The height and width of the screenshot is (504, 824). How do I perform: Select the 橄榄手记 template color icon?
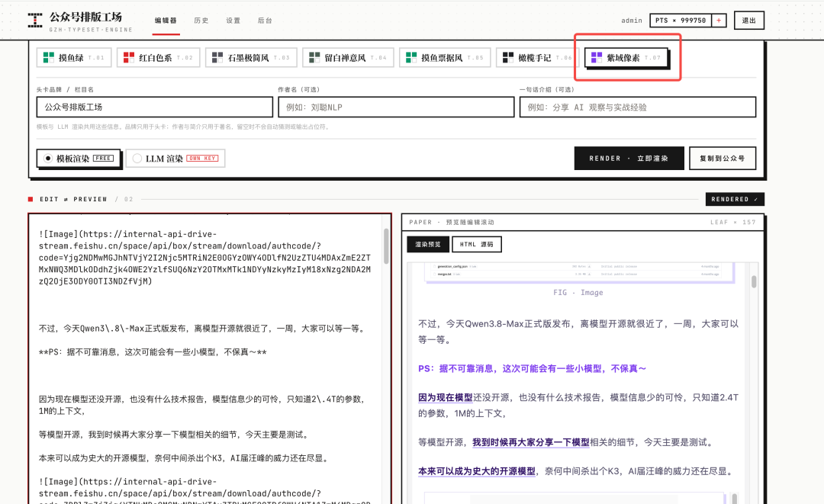(508, 58)
